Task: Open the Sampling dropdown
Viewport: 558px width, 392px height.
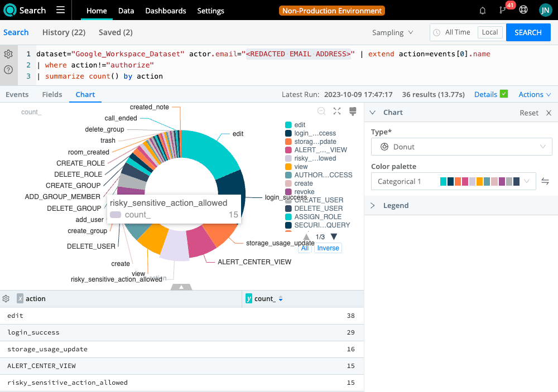Action: coord(392,32)
